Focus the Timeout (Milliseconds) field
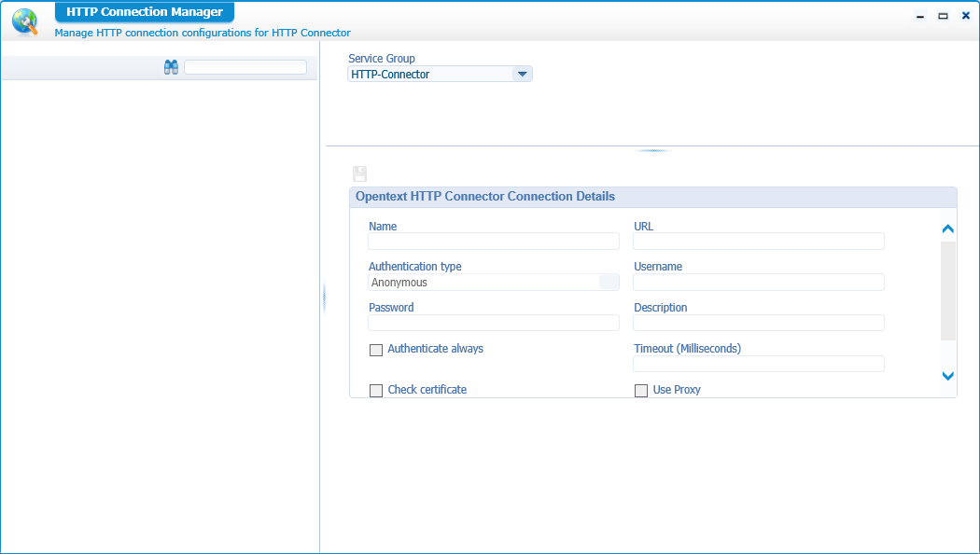 coord(759,364)
